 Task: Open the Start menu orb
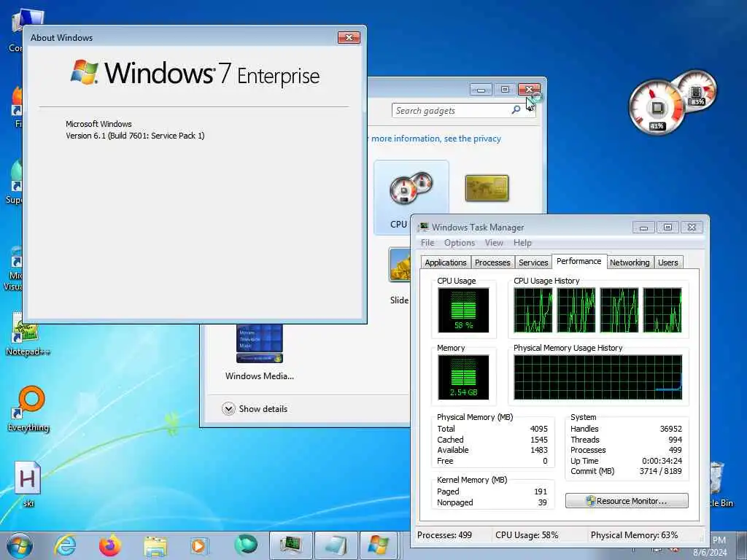[20, 545]
